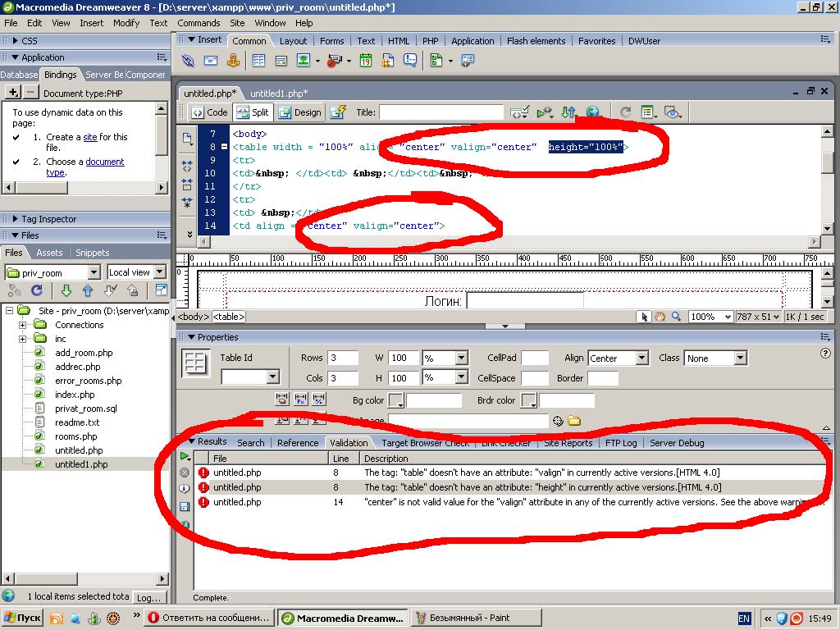The width and height of the screenshot is (840, 630).
Task: Click the Refresh icon in Files panel
Action: coord(36,290)
